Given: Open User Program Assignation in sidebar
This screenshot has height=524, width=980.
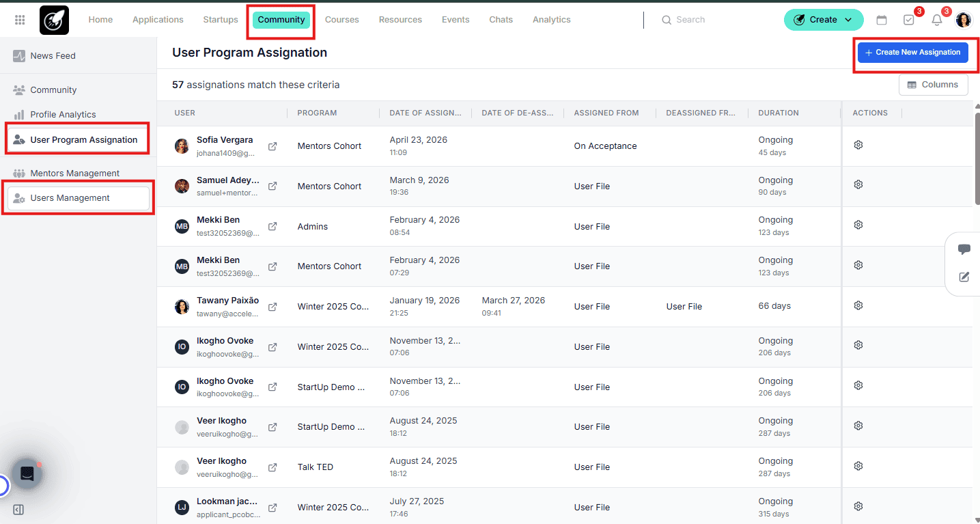Looking at the screenshot, I should (x=77, y=140).
